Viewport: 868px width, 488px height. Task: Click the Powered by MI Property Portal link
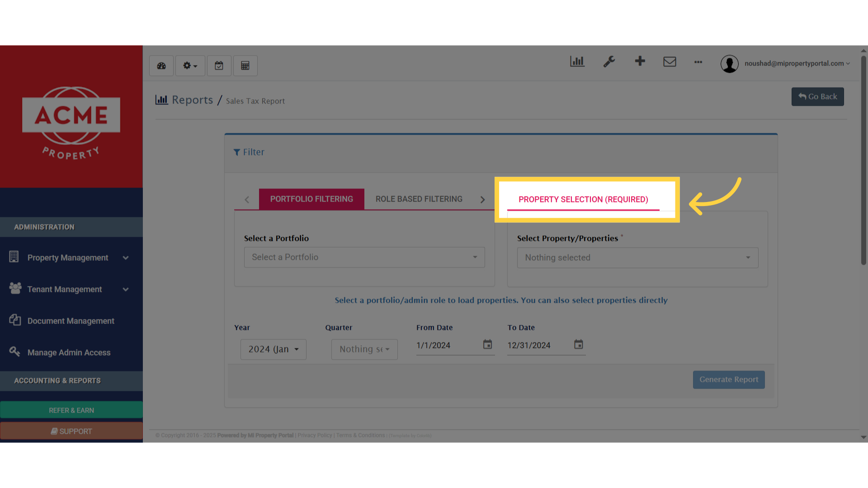(x=255, y=436)
